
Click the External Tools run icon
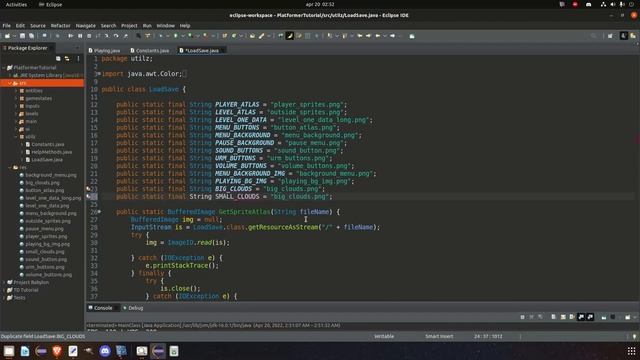pyautogui.click(x=205, y=36)
